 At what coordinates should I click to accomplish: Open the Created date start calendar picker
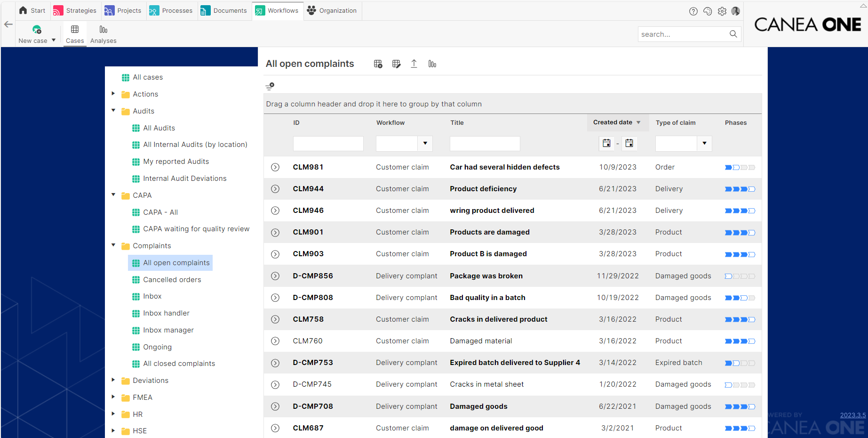click(606, 143)
